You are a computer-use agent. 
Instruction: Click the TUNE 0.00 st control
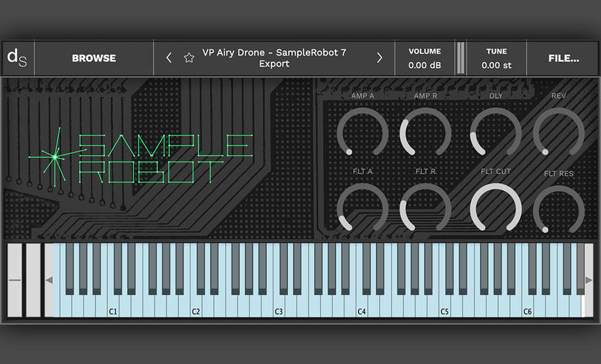click(497, 58)
